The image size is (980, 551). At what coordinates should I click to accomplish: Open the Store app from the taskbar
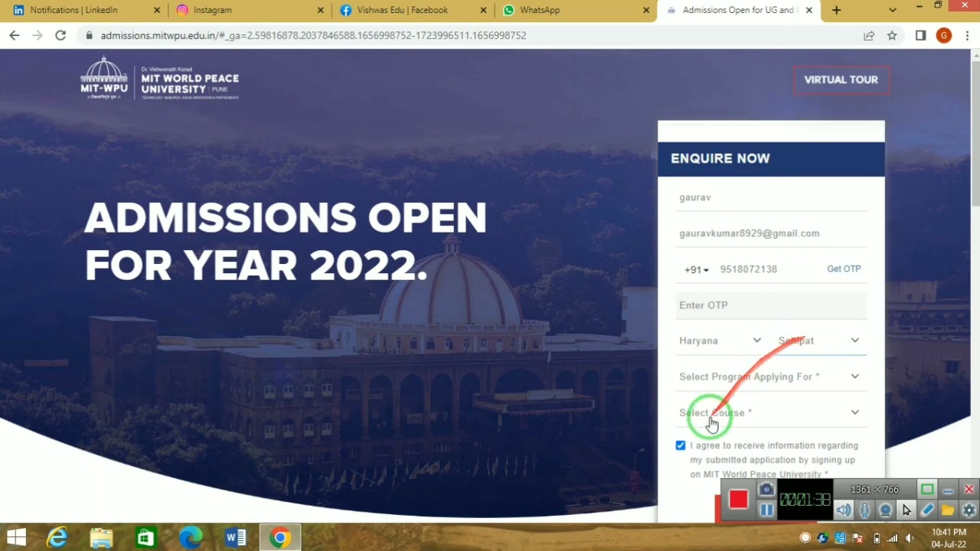coord(145,538)
